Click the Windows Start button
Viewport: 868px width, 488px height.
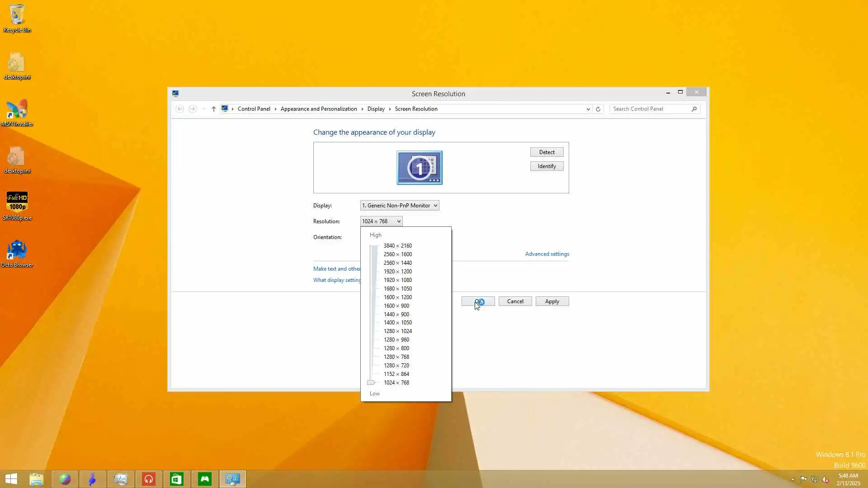pos(11,479)
